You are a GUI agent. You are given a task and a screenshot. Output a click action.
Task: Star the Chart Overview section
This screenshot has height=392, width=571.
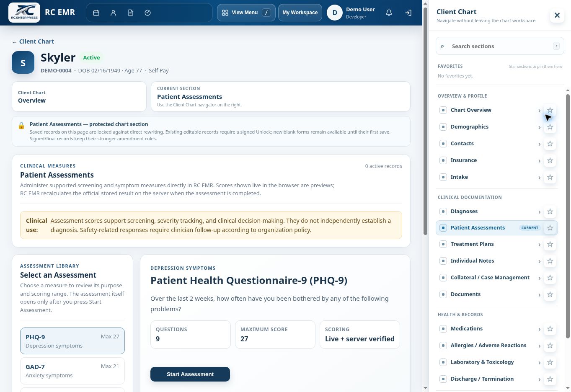click(x=550, y=110)
